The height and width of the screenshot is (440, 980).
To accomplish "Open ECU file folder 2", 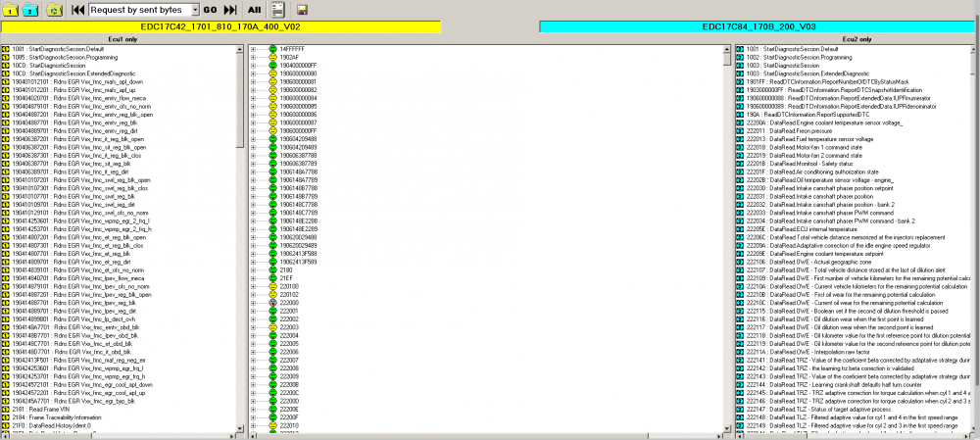I will point(31,10).
